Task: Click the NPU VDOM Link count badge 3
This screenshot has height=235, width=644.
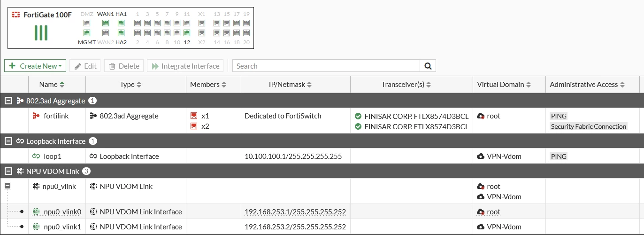Action: point(86,171)
